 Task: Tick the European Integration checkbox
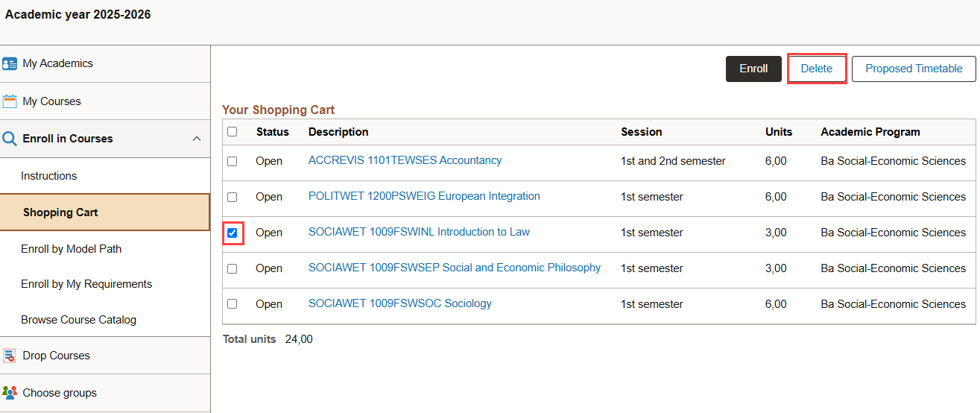coord(233,197)
